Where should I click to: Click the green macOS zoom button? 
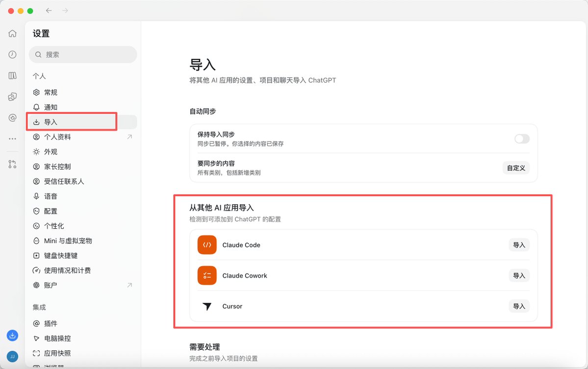pyautogui.click(x=30, y=11)
